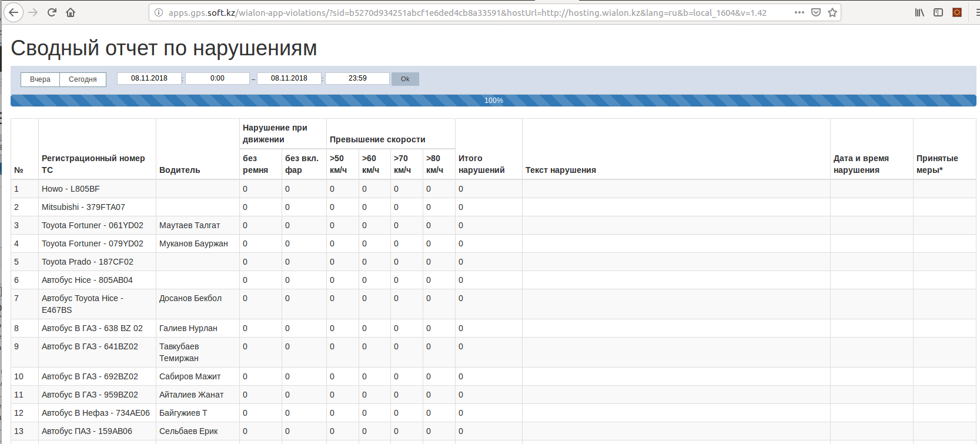Image resolution: width=980 pixels, height=444 pixels.
Task: Click the start date field 08.11.2018
Action: pyautogui.click(x=149, y=78)
